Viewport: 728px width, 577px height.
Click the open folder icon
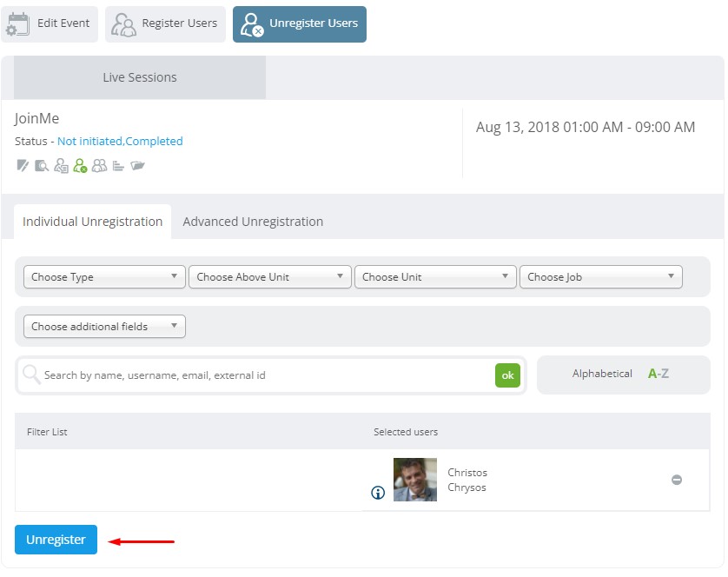(137, 165)
